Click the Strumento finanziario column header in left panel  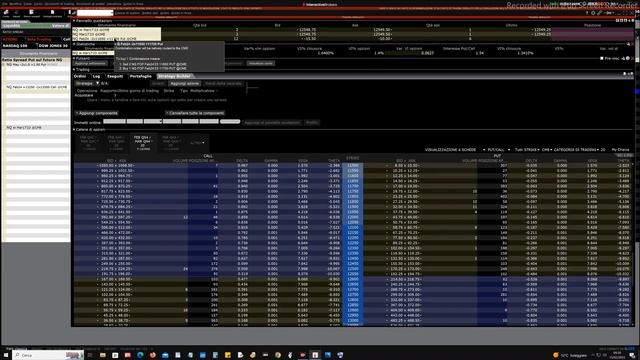(x=38, y=53)
